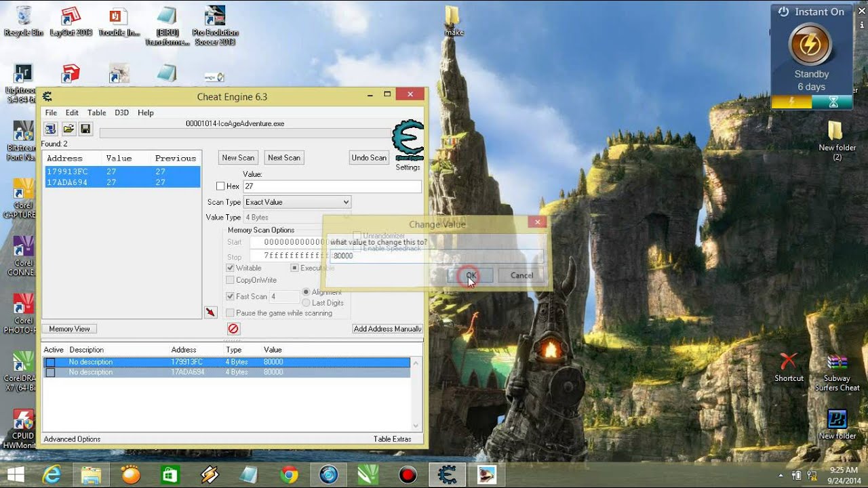Screen dimensions: 868x488
Task: Click the address list vertical scrollbar
Action: [416, 393]
